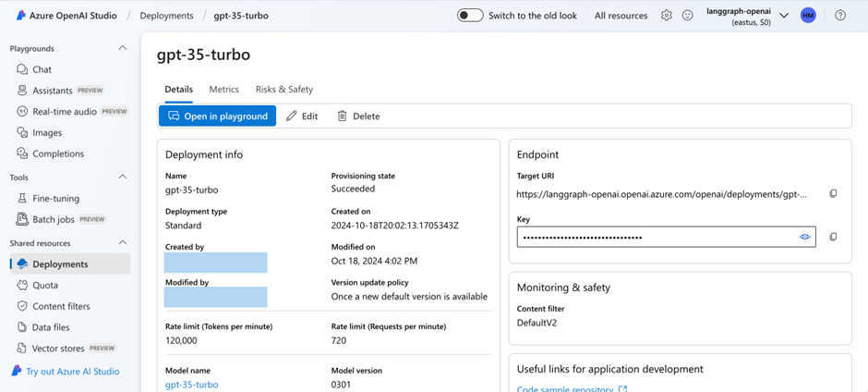Switch to the Metrics tab
Screen dimensions: 868x392
click(224, 90)
